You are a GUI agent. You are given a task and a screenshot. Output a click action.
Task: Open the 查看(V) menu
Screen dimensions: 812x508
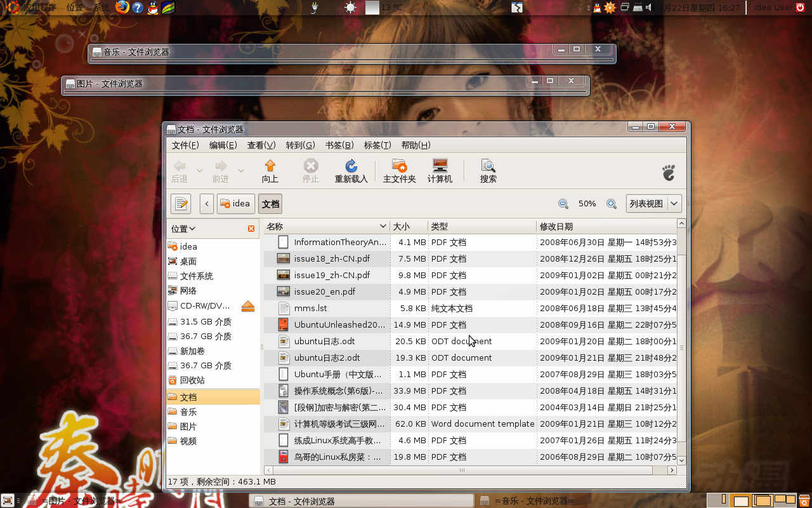coord(261,145)
